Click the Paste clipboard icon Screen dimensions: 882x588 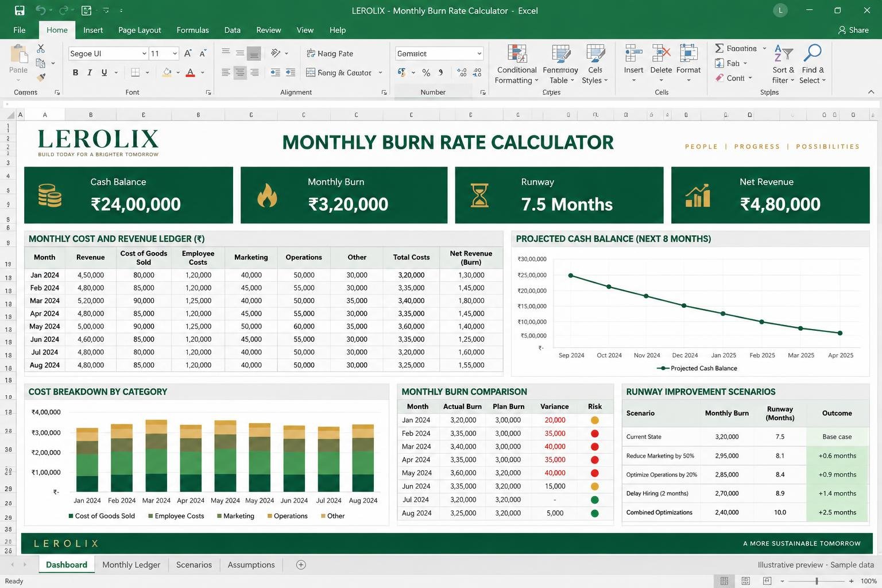click(x=18, y=55)
